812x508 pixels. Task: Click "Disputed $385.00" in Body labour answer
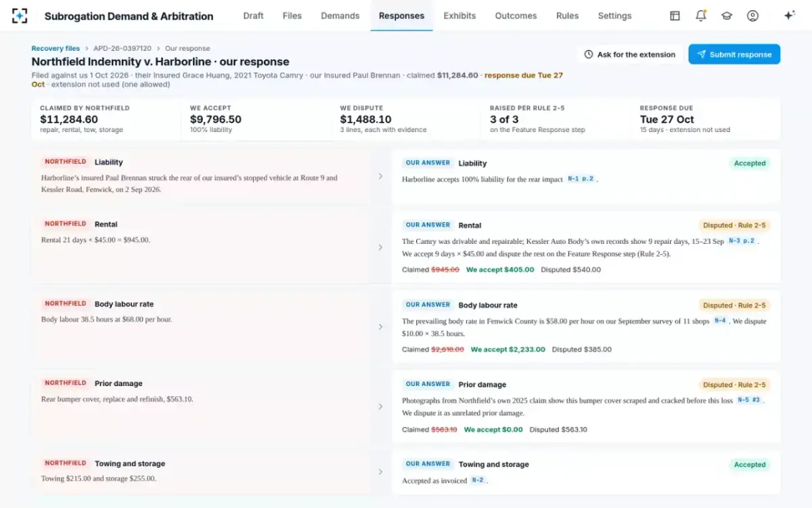click(x=582, y=350)
